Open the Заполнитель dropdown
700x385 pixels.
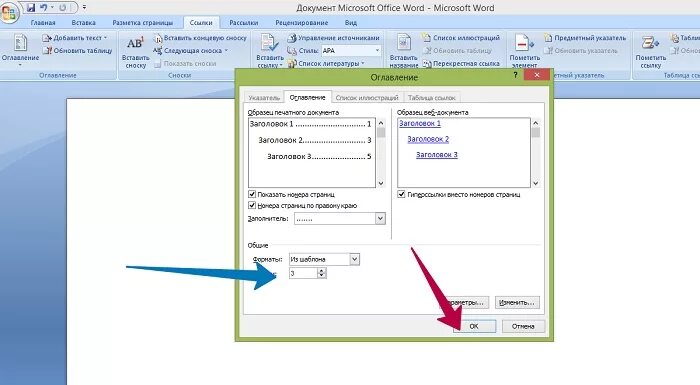click(380, 218)
